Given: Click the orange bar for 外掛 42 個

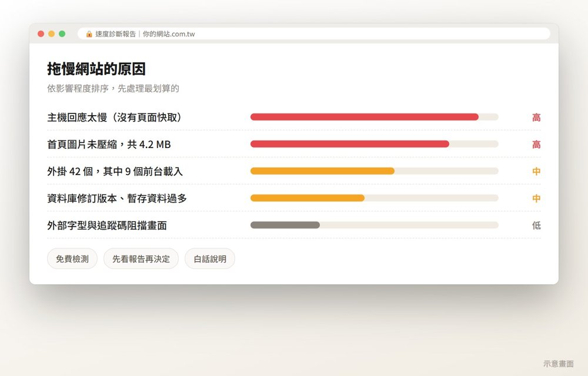Looking at the screenshot, I should click(x=322, y=171).
